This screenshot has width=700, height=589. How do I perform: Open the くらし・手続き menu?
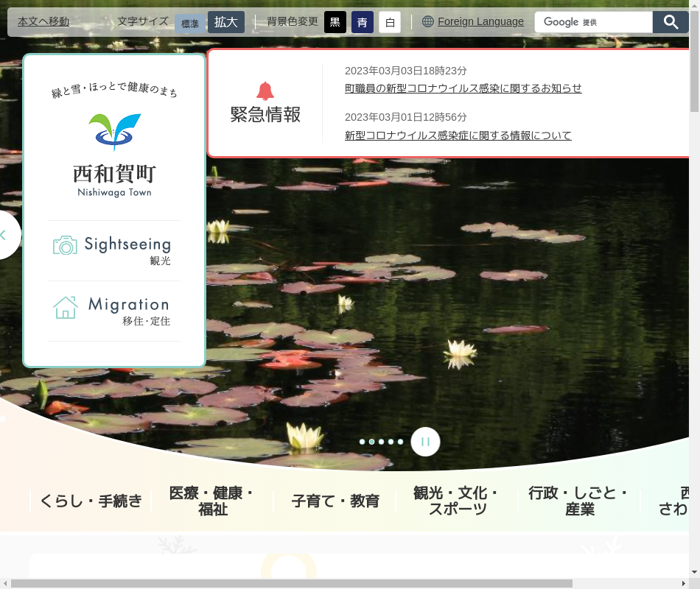pos(91,501)
